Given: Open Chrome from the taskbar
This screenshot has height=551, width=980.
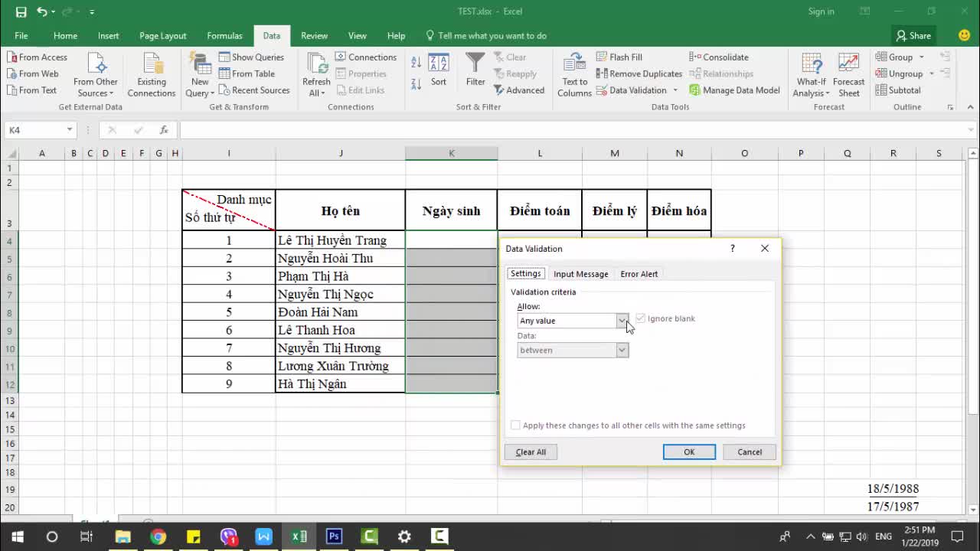Looking at the screenshot, I should [x=158, y=536].
